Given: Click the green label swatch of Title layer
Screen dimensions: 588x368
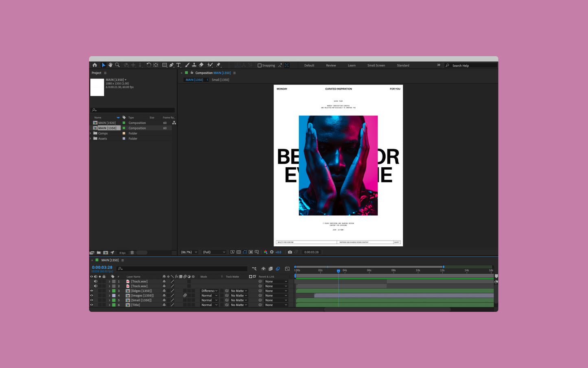Looking at the screenshot, I should coord(114,305).
